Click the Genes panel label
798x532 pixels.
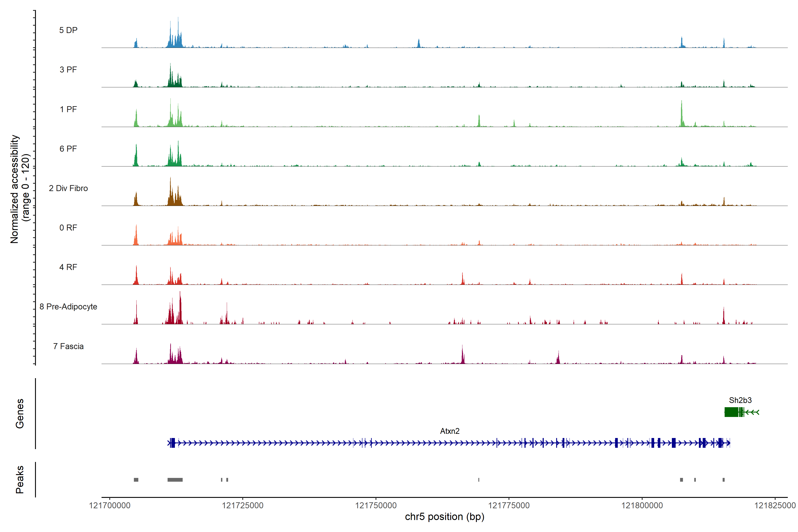20,414
